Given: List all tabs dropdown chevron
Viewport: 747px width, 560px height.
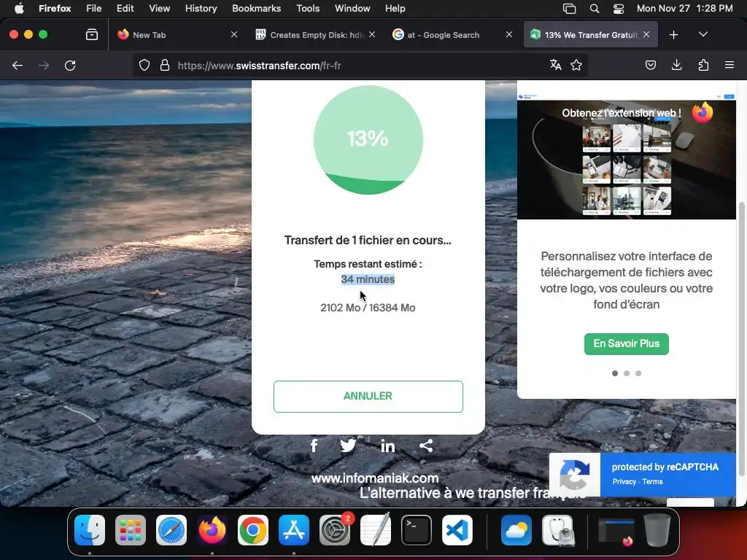Looking at the screenshot, I should click(x=703, y=34).
